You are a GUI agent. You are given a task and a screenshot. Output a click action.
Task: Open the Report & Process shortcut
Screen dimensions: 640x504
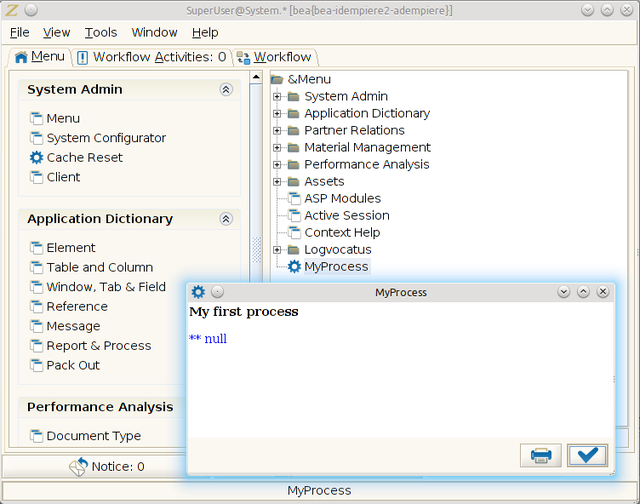point(98,345)
